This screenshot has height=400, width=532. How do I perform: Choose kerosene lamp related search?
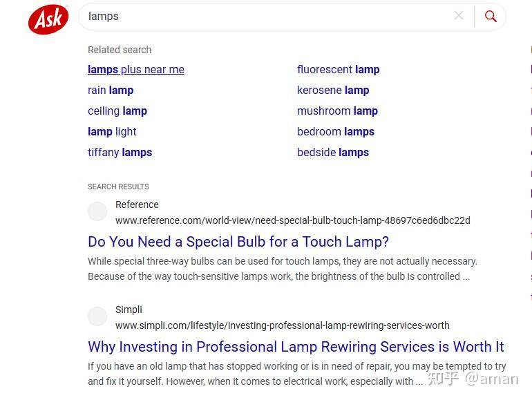point(333,91)
